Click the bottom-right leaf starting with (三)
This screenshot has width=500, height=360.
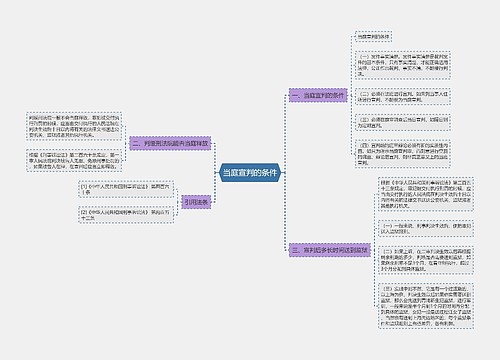pos(426,306)
